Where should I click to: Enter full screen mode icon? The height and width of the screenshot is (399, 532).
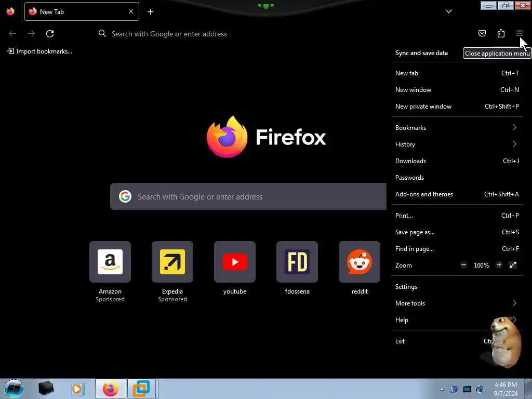coord(513,265)
